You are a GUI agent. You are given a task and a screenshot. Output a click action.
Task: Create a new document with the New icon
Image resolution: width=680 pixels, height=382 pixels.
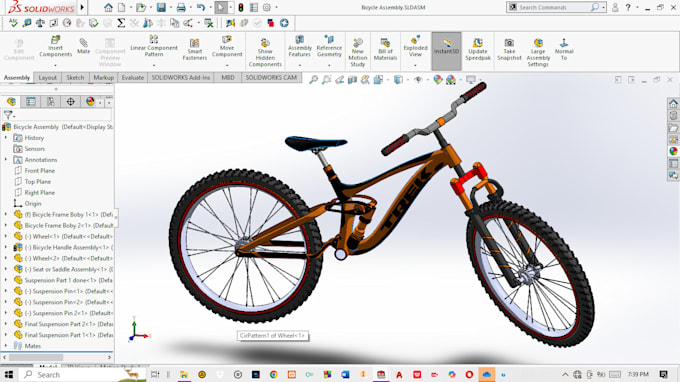[122, 7]
